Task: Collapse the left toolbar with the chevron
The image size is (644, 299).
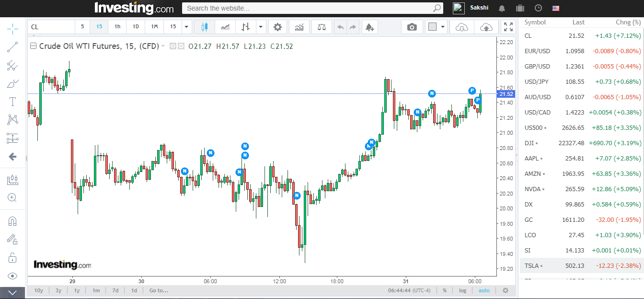Action: tap(12, 292)
